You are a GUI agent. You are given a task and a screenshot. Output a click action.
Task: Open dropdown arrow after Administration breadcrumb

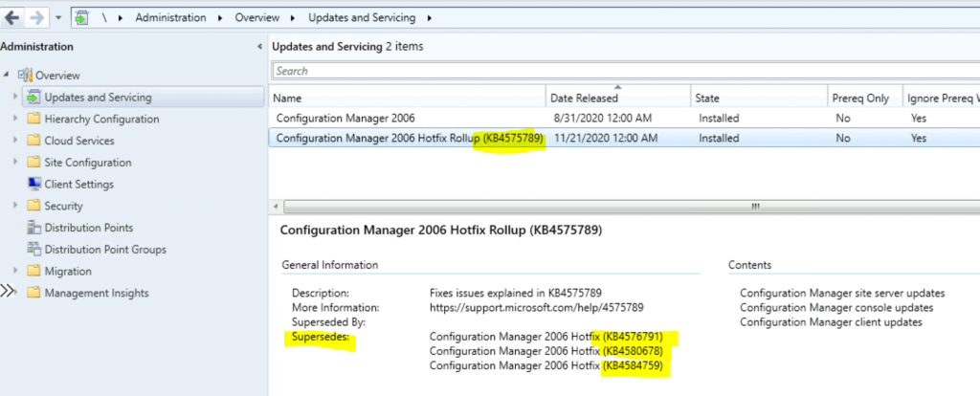(x=220, y=18)
